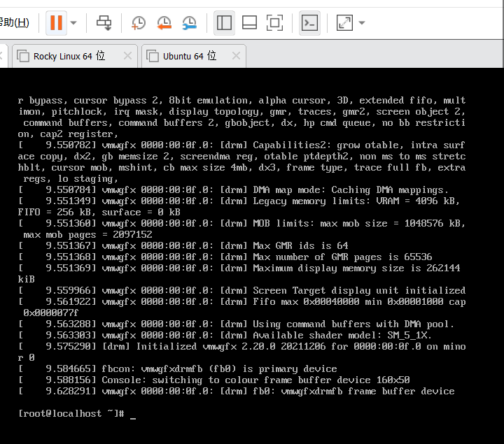Open the snapshot manager

pos(189,23)
